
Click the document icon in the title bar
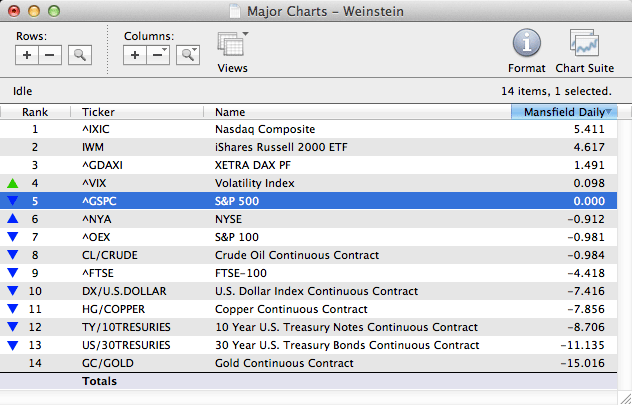234,11
